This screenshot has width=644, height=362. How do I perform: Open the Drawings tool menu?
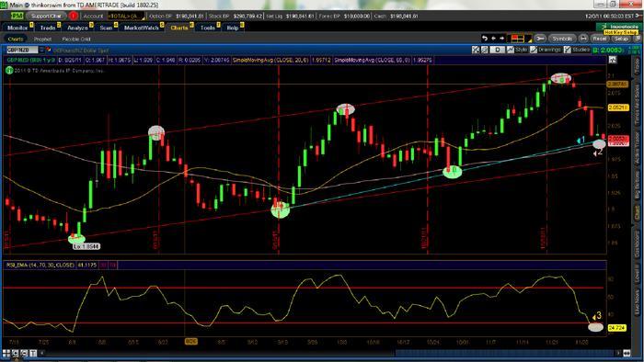546,50
